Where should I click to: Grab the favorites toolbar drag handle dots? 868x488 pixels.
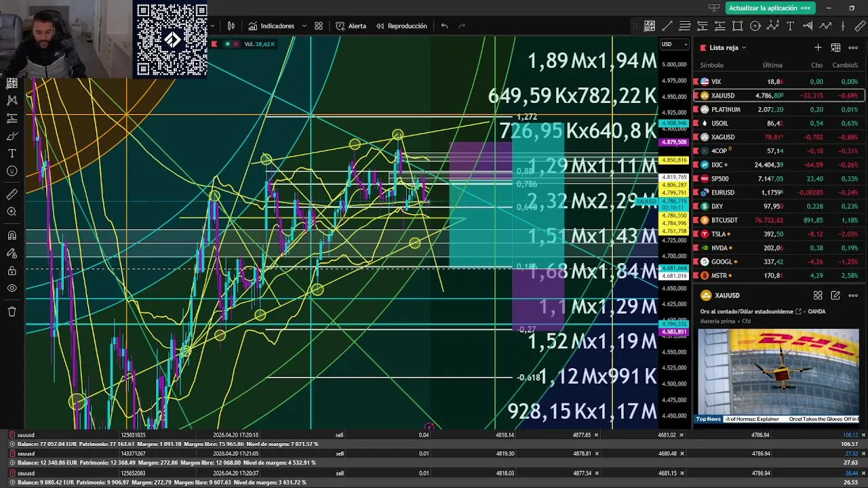point(635,26)
